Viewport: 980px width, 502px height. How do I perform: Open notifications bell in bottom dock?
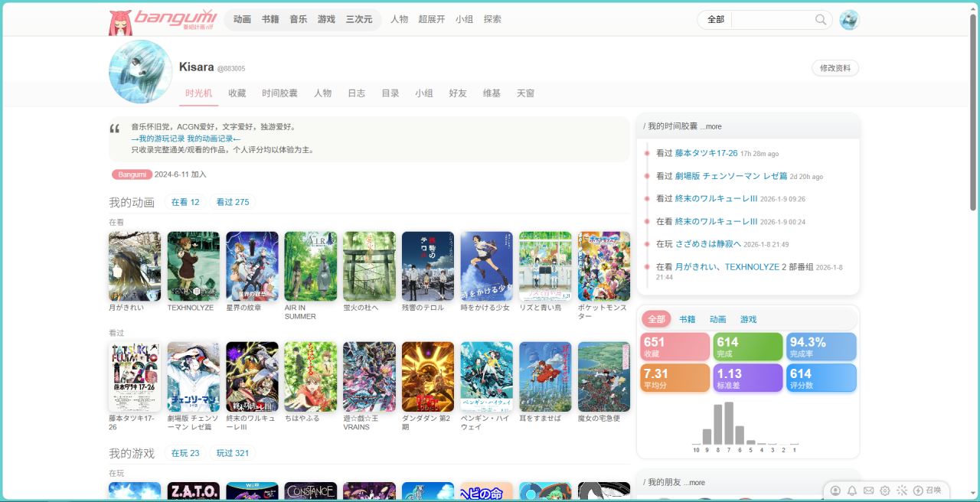coord(852,491)
